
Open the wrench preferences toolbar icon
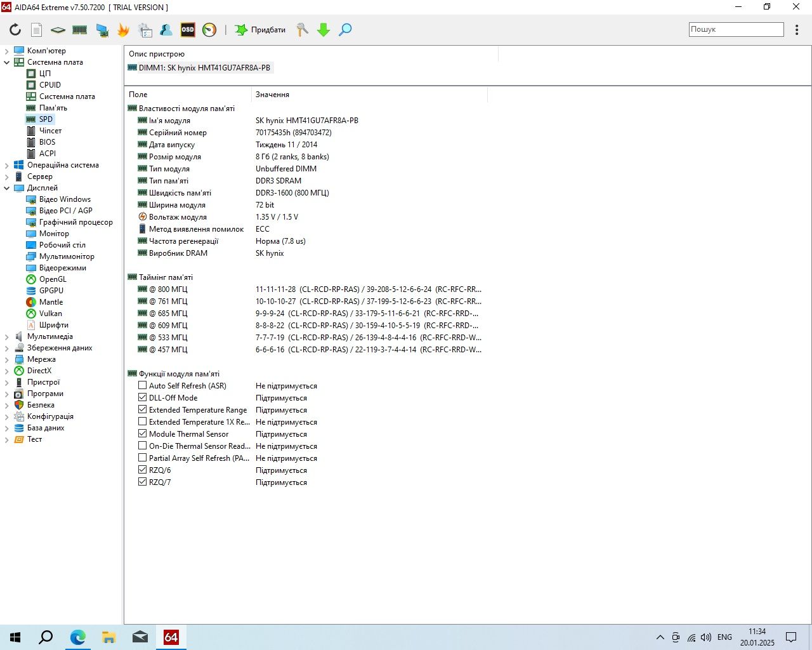click(x=302, y=30)
